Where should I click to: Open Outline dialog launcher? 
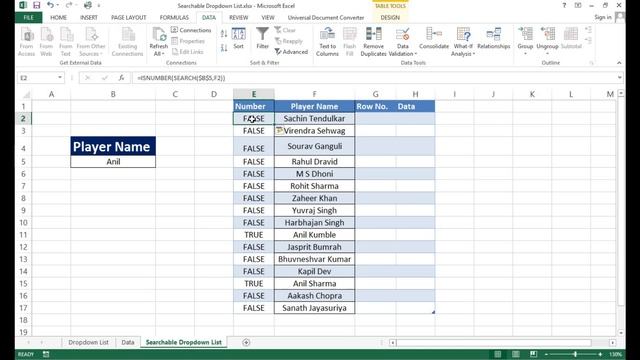(x=591, y=63)
